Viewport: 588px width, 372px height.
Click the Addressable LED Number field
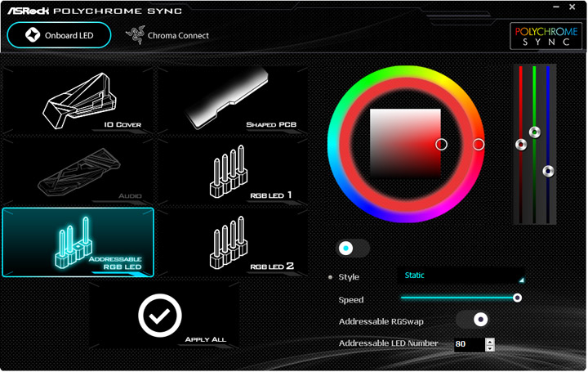click(469, 344)
